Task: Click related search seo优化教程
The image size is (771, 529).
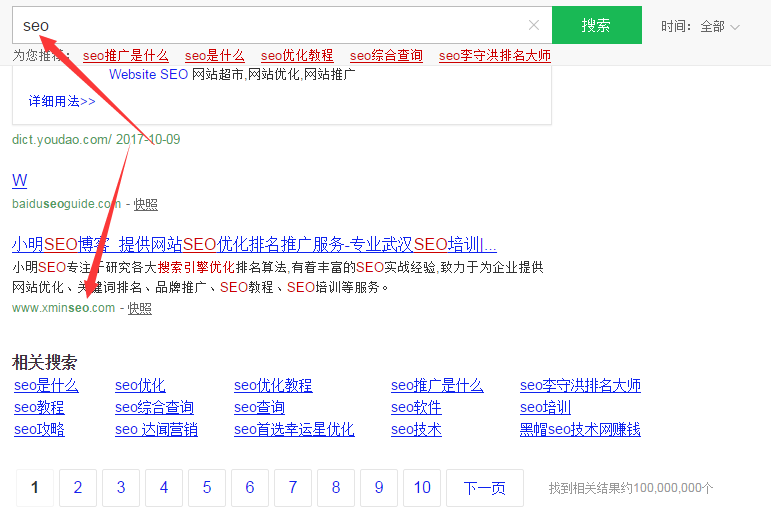Action: [273, 386]
